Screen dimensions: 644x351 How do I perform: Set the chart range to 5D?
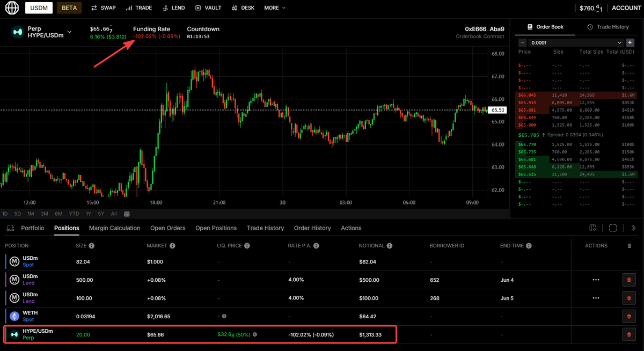click(x=18, y=214)
